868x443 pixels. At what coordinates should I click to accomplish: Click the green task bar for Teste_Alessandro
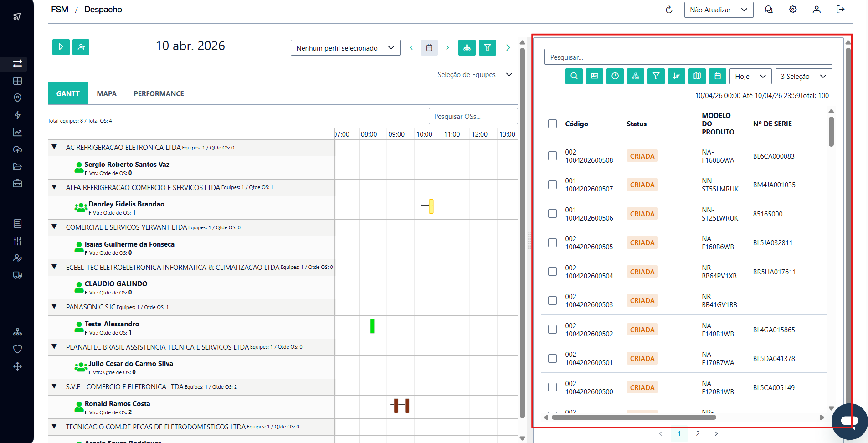pyautogui.click(x=372, y=326)
